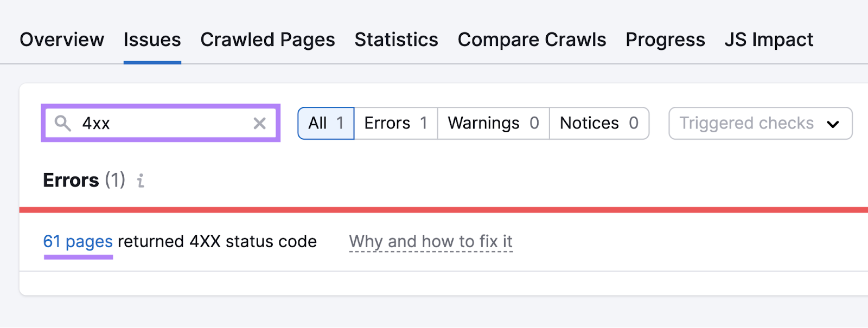
Task: Switch to the Crawled Pages tab
Action: 267,40
